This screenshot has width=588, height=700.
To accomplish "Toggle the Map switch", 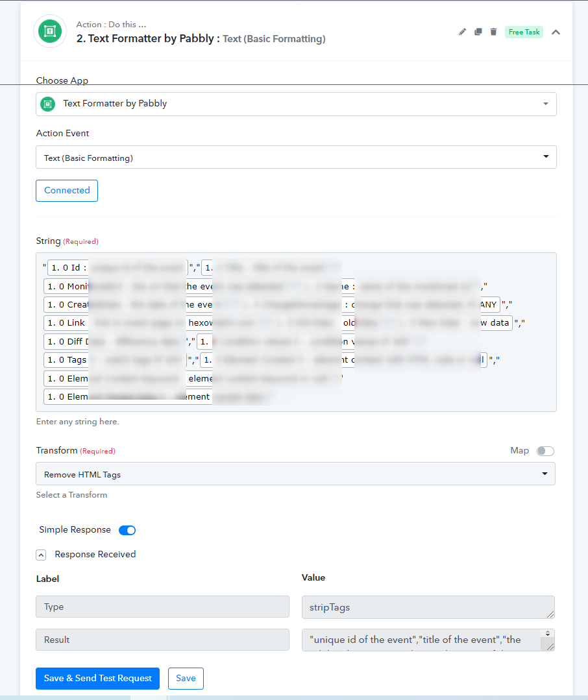I will click(545, 451).
